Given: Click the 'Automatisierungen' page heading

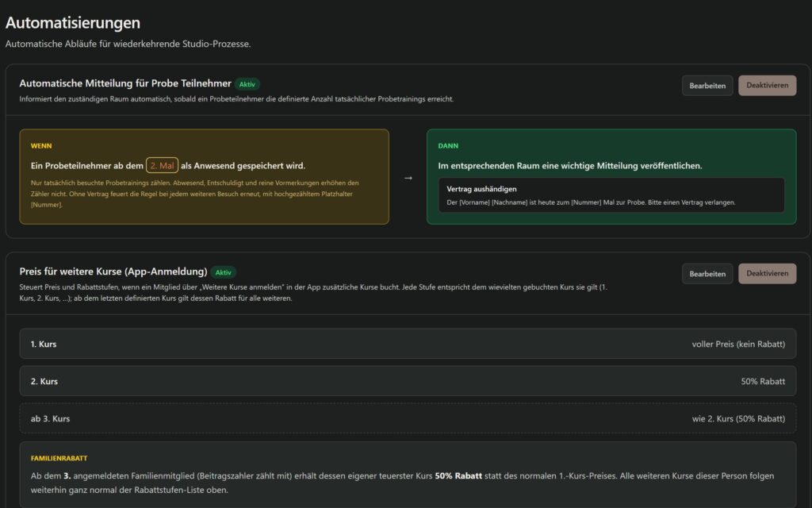Looking at the screenshot, I should coord(72,22).
